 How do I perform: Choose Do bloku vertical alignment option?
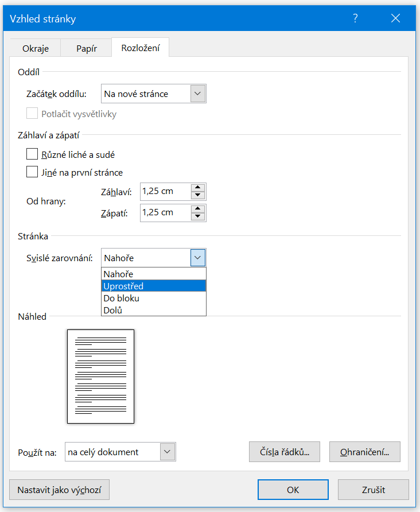point(153,298)
